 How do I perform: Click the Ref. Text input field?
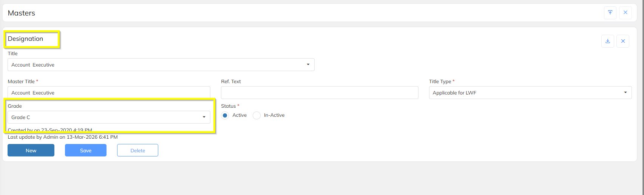click(320, 93)
